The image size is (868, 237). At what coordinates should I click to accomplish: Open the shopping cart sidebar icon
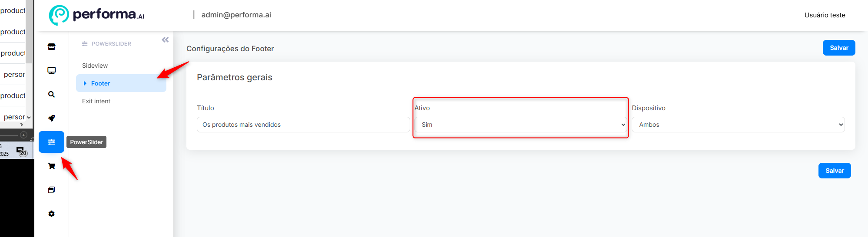point(51,166)
